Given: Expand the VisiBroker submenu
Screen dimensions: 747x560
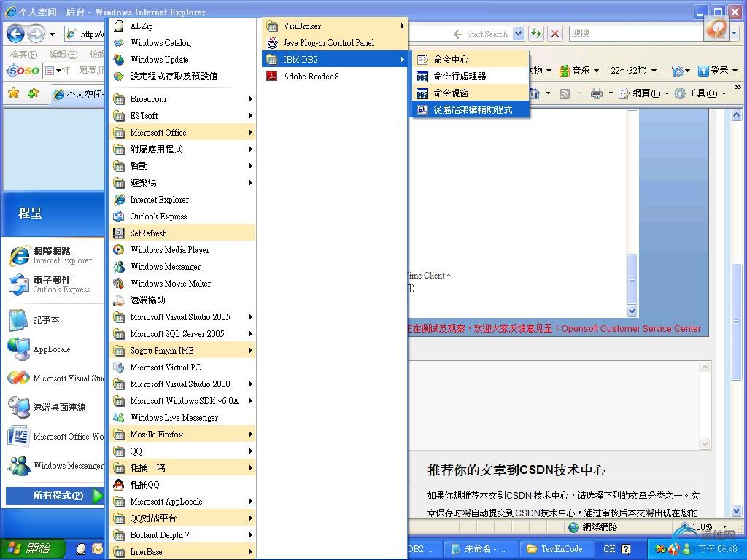Looking at the screenshot, I should [x=335, y=26].
